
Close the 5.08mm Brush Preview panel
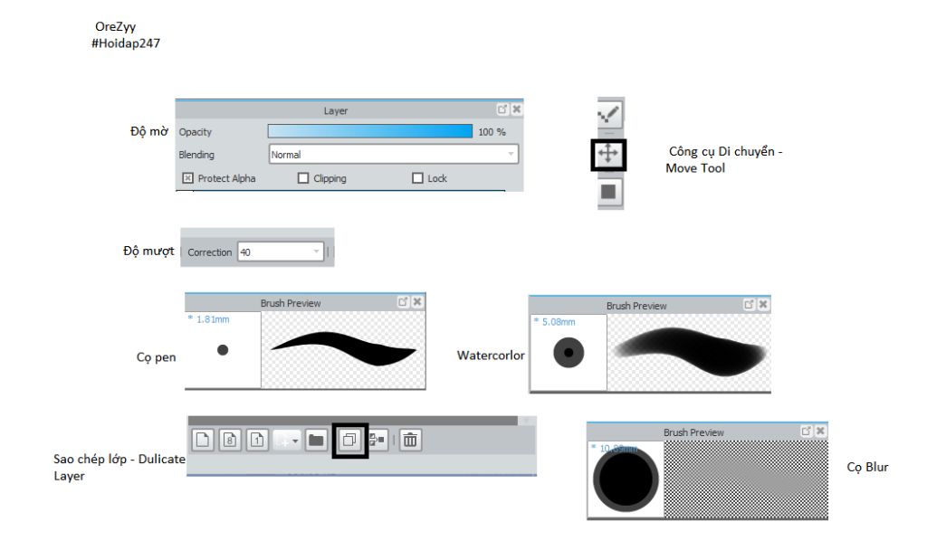point(763,304)
